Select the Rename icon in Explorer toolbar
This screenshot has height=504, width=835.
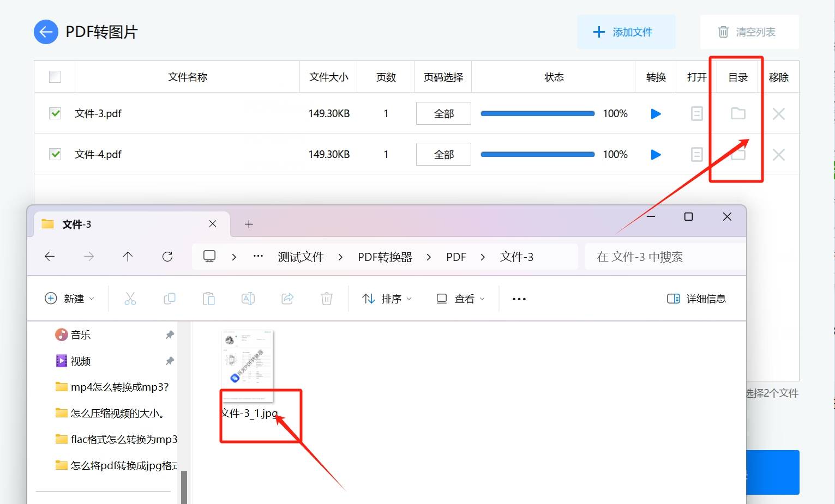pyautogui.click(x=248, y=298)
